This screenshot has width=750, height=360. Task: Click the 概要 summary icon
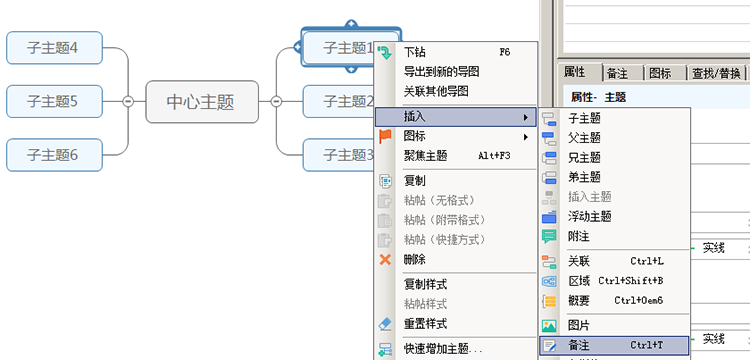click(549, 301)
